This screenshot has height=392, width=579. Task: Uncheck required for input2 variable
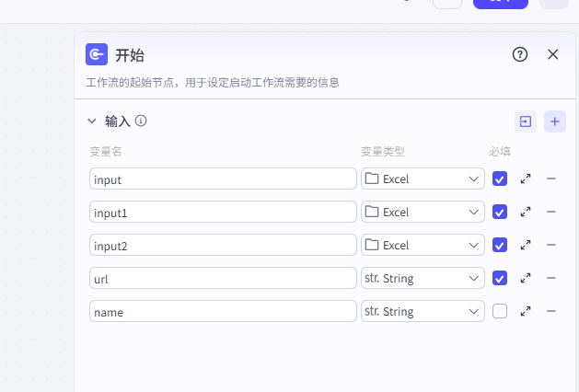pos(500,245)
